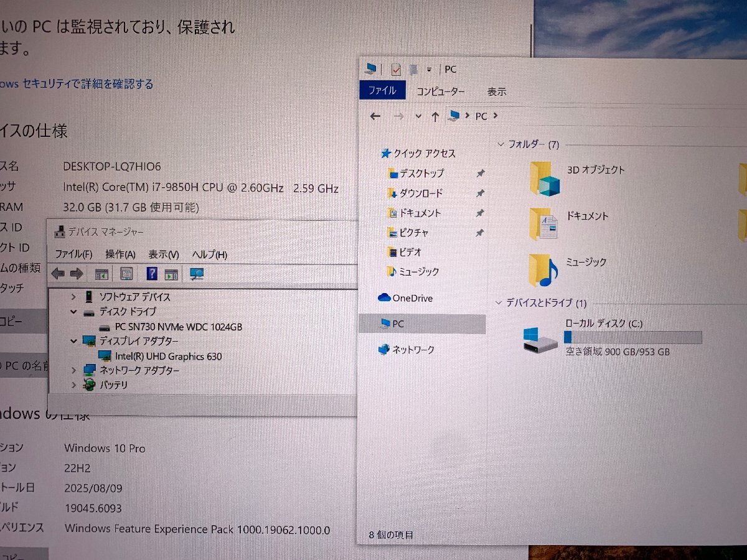This screenshot has height=560, width=747.
Task: Go up one level in Explorer
Action: click(435, 116)
